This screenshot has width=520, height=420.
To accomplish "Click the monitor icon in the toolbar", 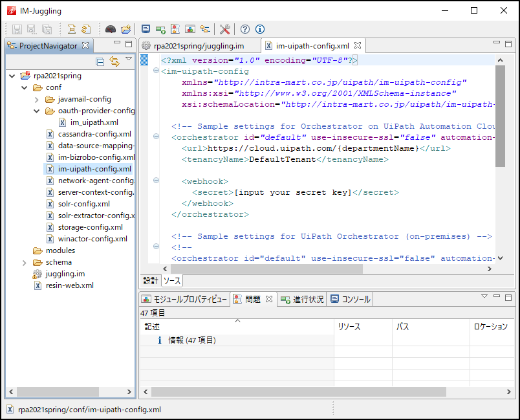I will 145,29.
